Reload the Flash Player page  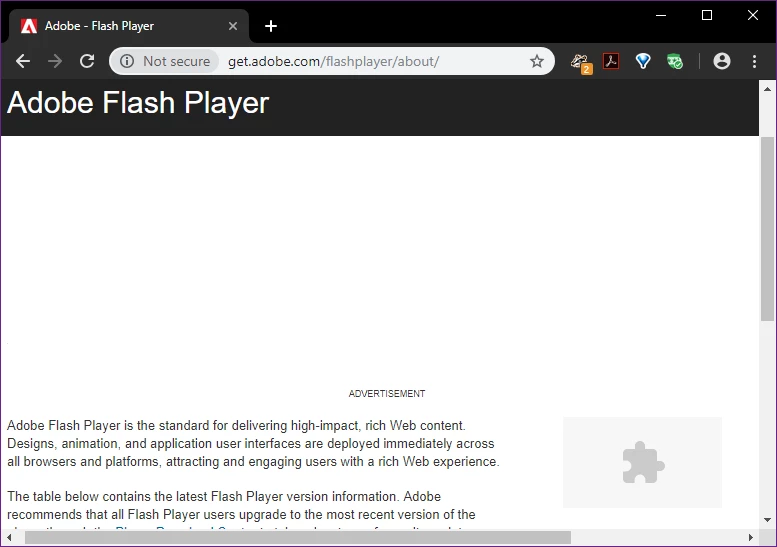tap(87, 61)
